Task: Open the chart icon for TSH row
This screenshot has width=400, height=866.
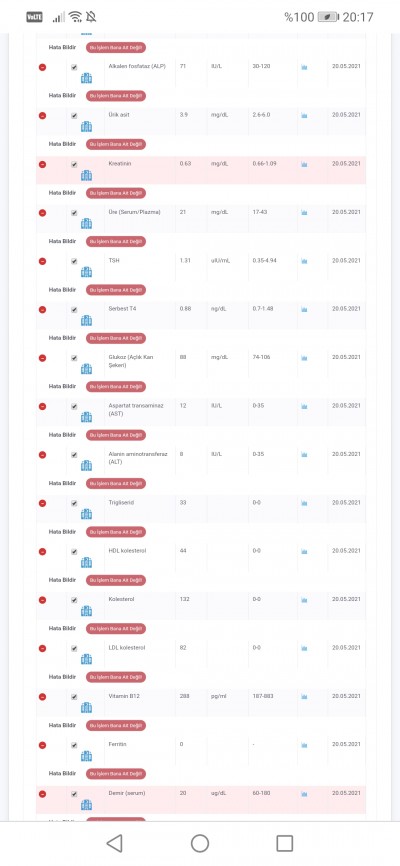Action: coord(304,261)
